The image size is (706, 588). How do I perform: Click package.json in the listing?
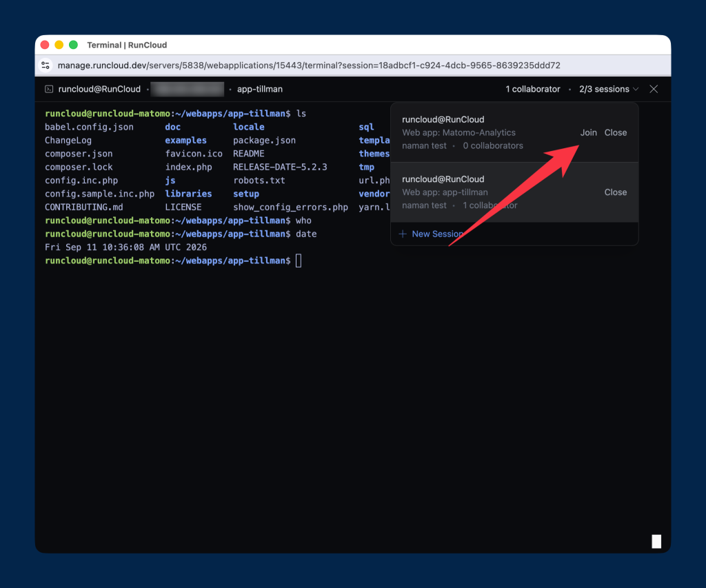pyautogui.click(x=264, y=141)
